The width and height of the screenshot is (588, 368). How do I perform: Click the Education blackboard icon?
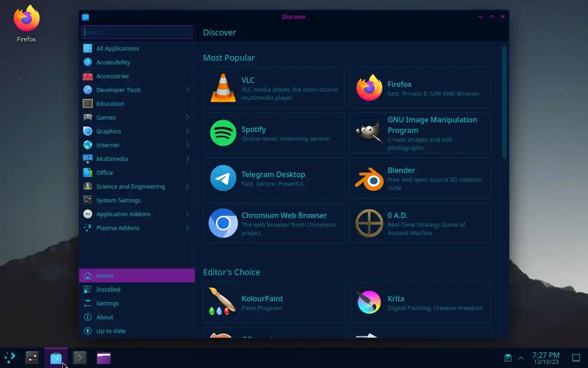pyautogui.click(x=88, y=103)
